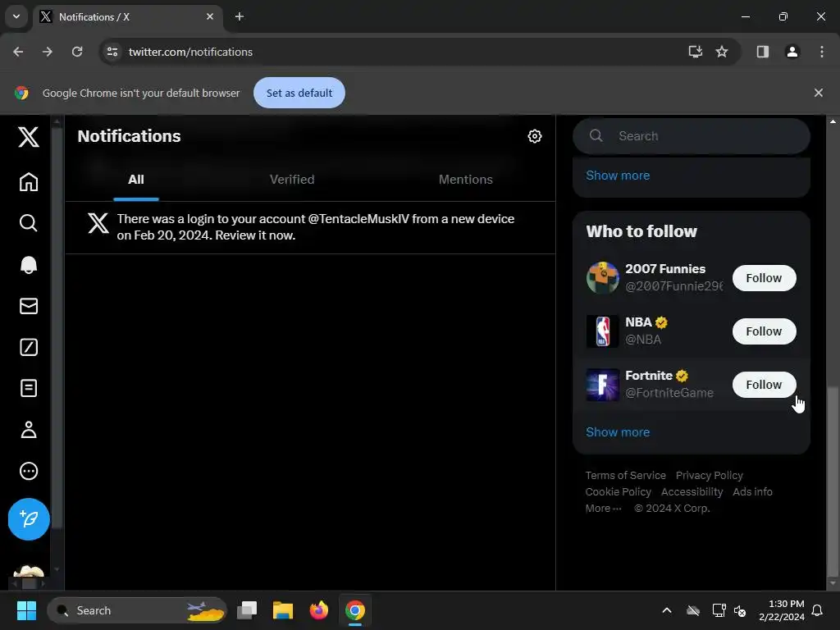The height and width of the screenshot is (630, 840).
Task: Bookmark this page with star icon
Action: pyautogui.click(x=722, y=52)
